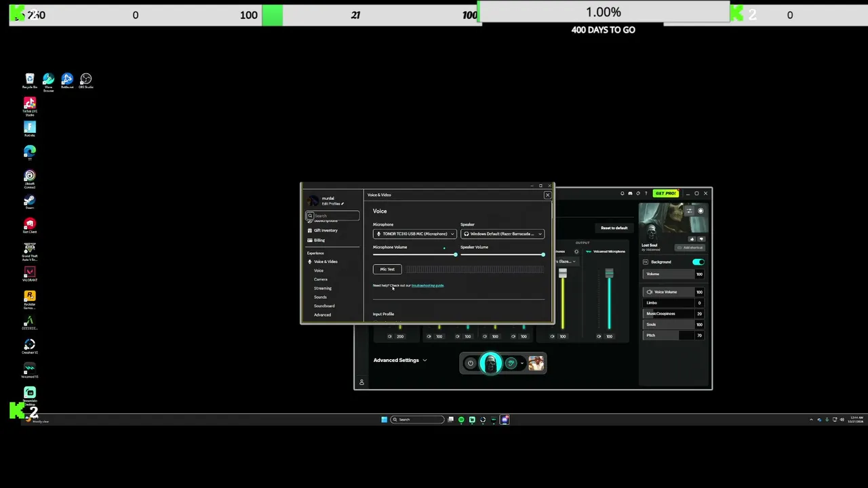Select Voice & Video in Discord settings
868x488 pixels.
tap(325, 262)
